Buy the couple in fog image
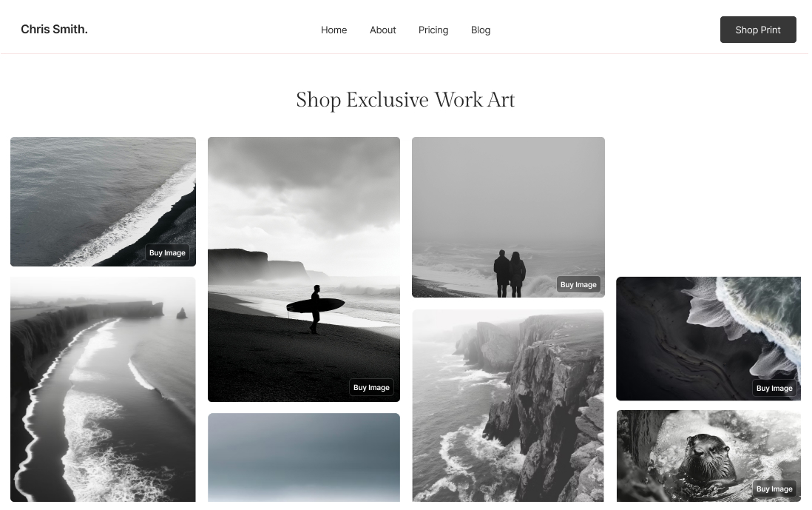812x510 pixels. (578, 284)
